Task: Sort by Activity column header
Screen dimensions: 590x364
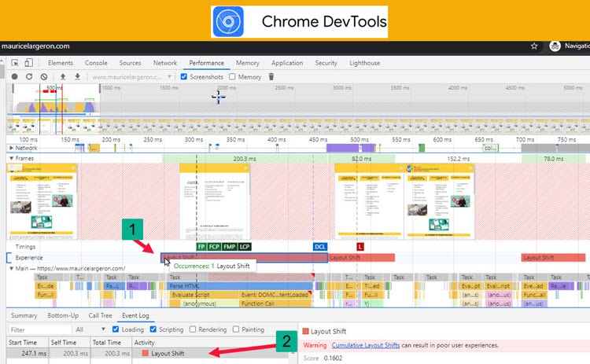Action: click(211, 343)
